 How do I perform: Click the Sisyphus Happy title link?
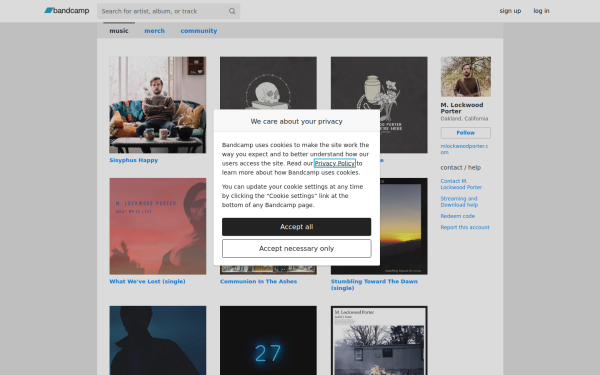click(134, 160)
